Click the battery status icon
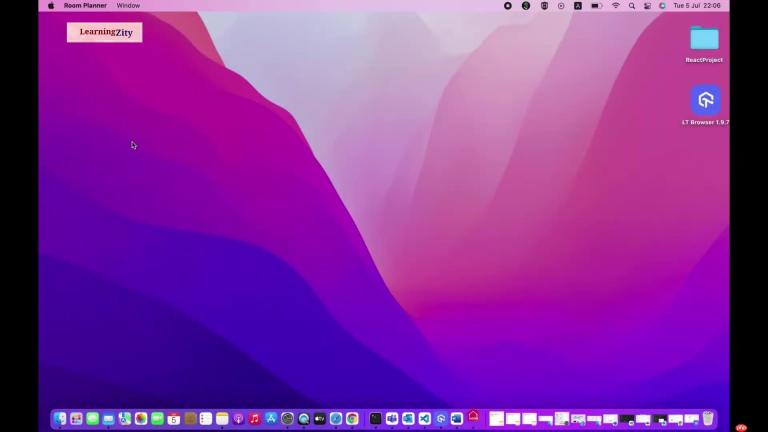 pyautogui.click(x=596, y=6)
